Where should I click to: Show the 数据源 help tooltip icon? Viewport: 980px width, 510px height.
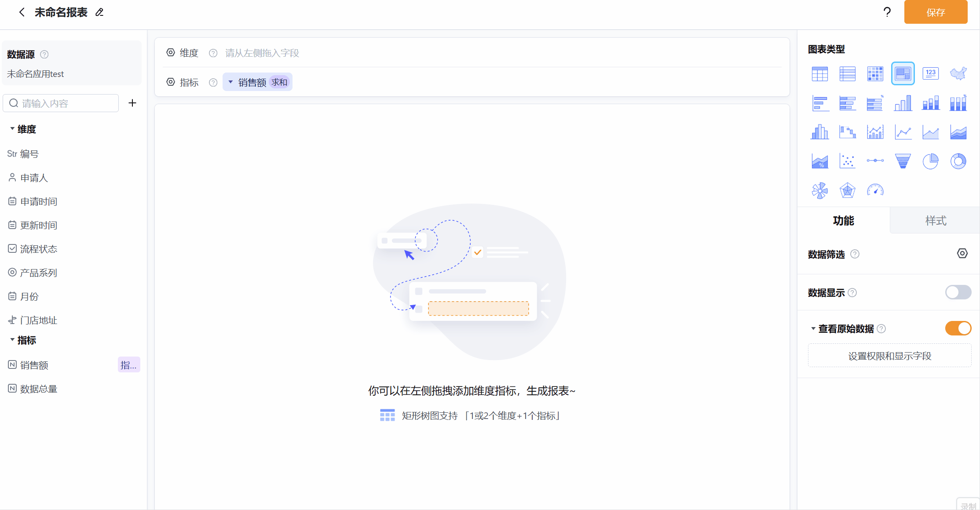[x=44, y=55]
